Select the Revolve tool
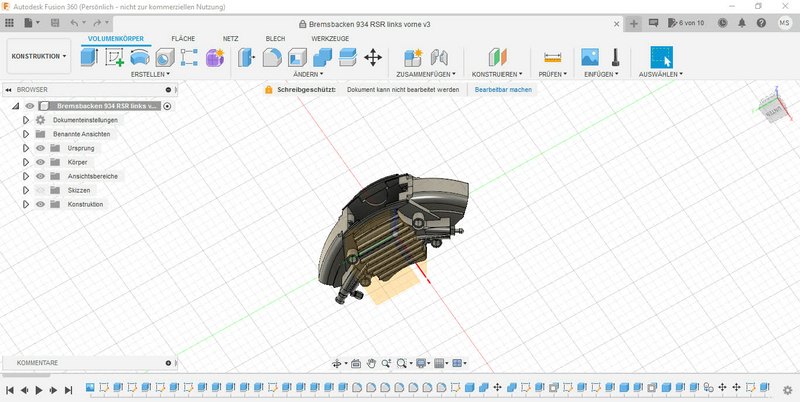Screen dimensions: 800x402 click(139, 57)
